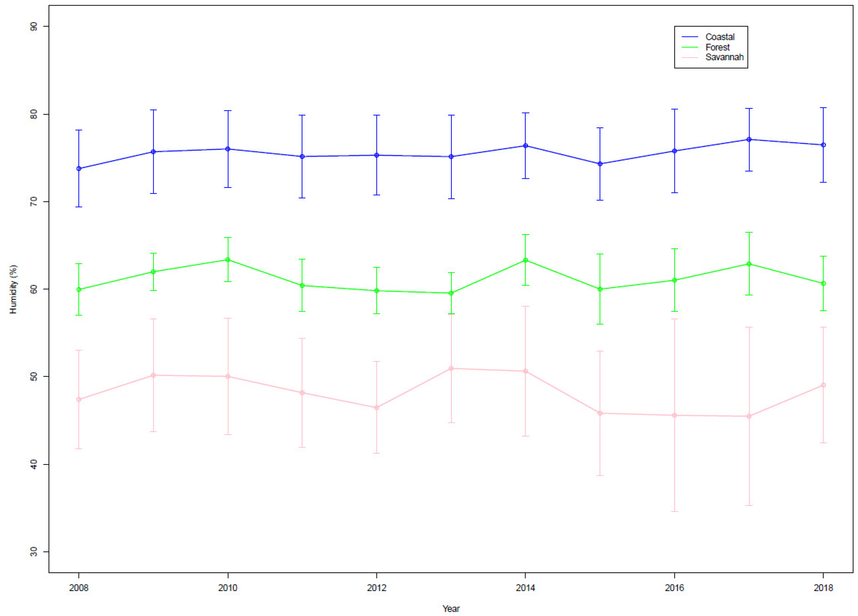858x616 pixels.
Task: Click the Savannah data point at 2013
Action: 451,368
